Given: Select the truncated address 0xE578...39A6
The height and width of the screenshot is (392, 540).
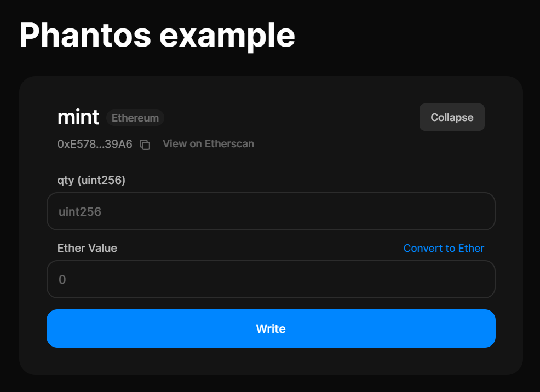Looking at the screenshot, I should [95, 145].
